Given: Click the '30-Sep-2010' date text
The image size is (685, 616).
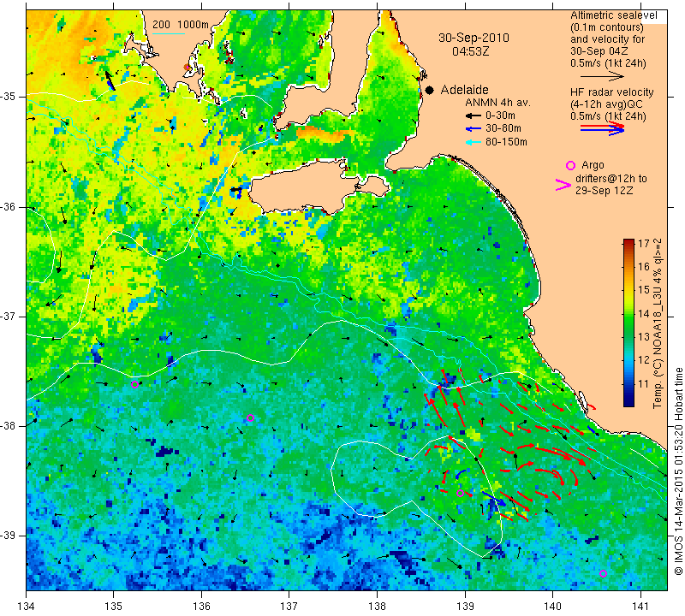Looking at the screenshot, I should 474,38.
